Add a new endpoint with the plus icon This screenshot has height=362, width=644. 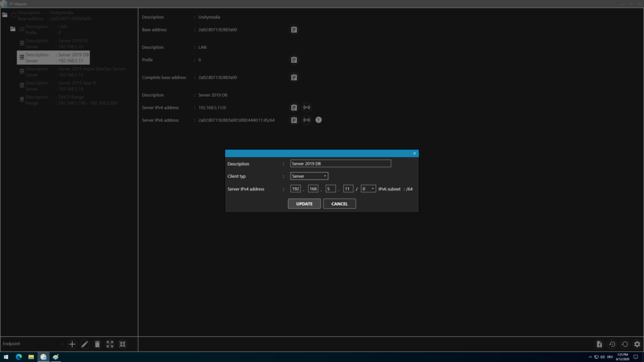(72, 344)
